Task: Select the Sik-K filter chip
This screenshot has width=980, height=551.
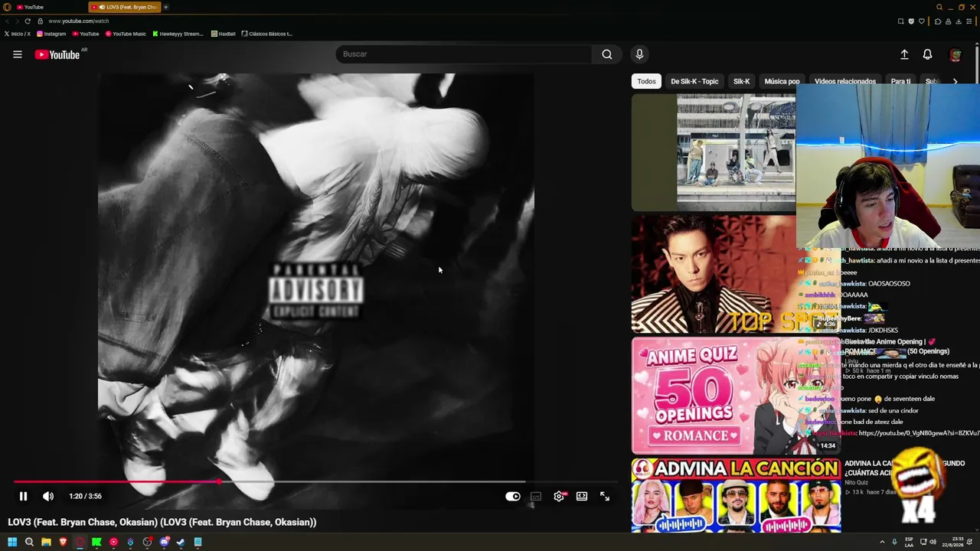Action: coord(741,81)
